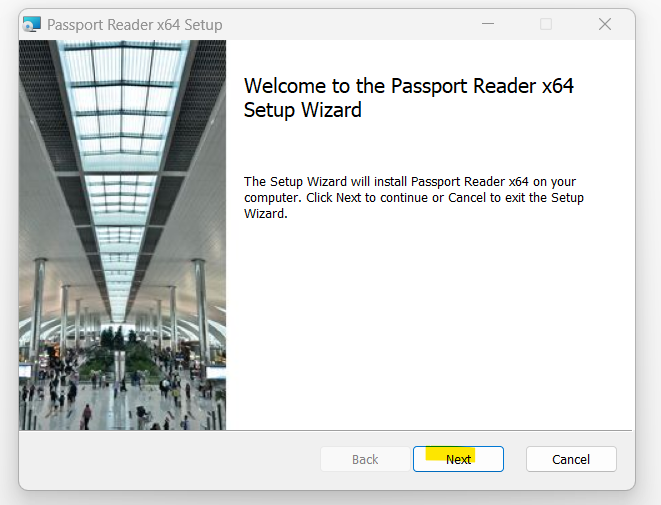Screen dimensions: 661x505
Task: Click the airport terminal banner image
Action: [x=122, y=235]
